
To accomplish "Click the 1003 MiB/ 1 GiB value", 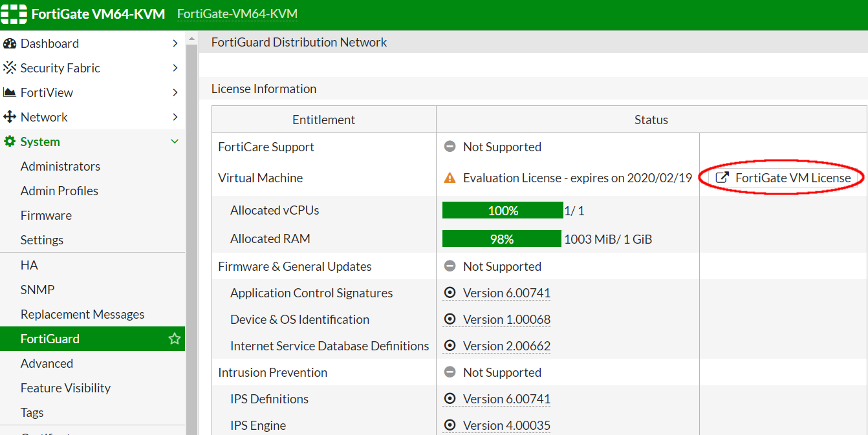I will click(x=608, y=239).
